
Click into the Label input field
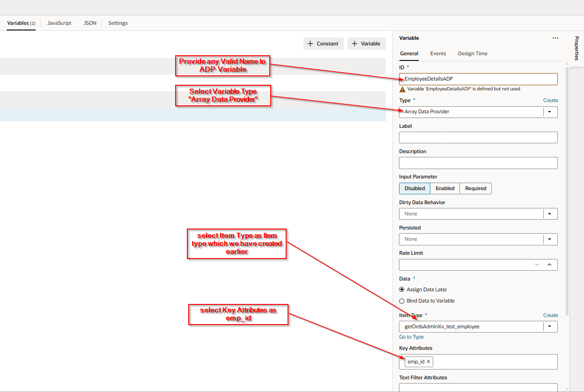point(478,137)
